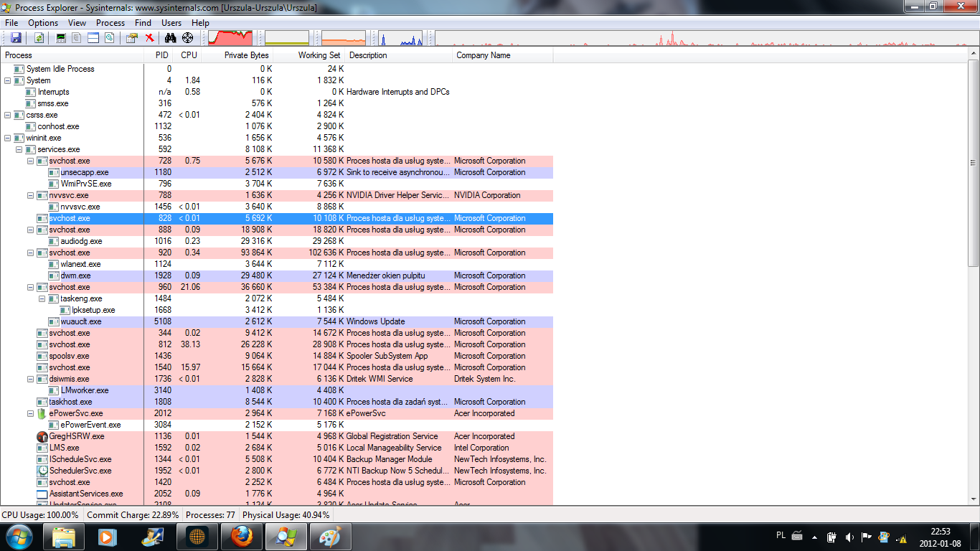Click the GregHSRW.exe process icon

click(x=42, y=436)
